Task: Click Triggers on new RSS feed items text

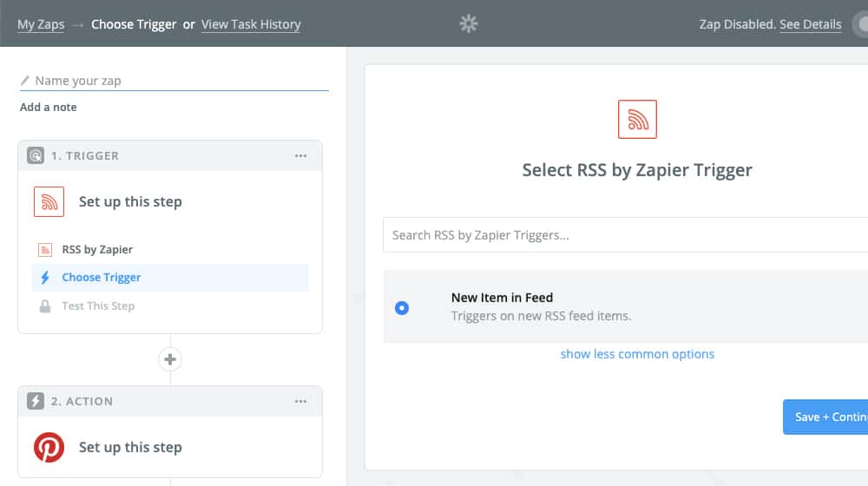Action: coord(541,316)
